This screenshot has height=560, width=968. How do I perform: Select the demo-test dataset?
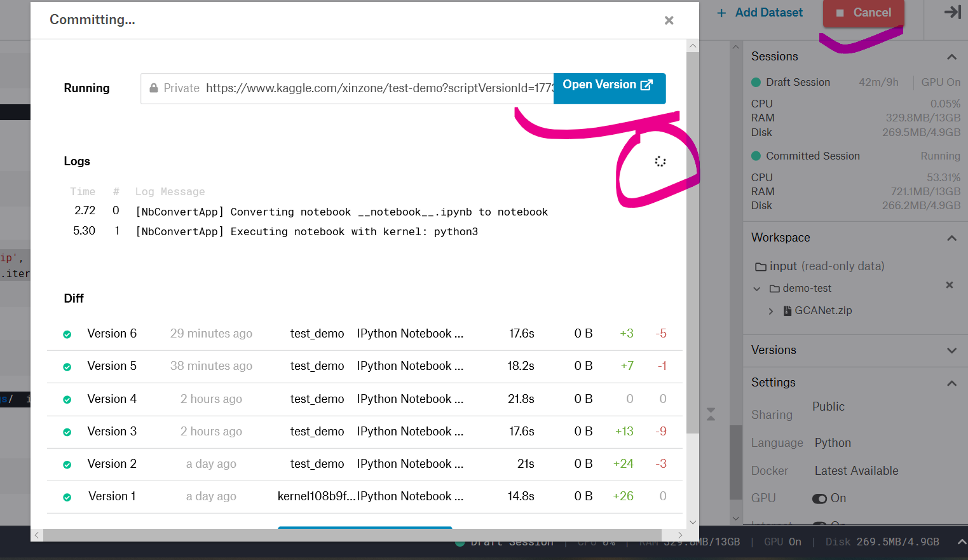(807, 289)
